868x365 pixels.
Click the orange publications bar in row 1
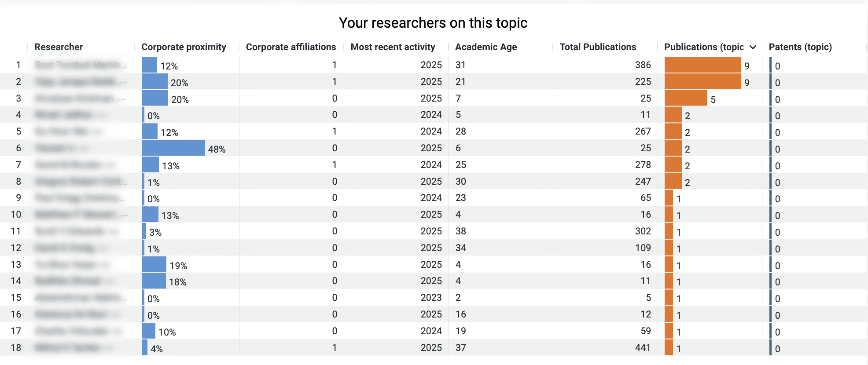[x=702, y=65]
